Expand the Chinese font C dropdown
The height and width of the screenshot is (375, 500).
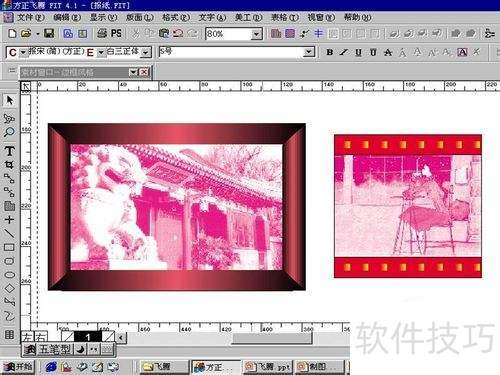point(23,52)
